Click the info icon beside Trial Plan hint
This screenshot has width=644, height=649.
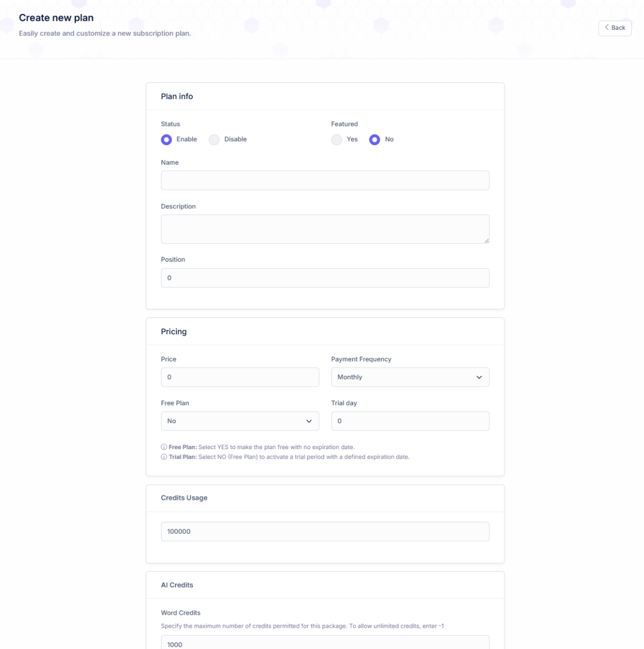[164, 457]
